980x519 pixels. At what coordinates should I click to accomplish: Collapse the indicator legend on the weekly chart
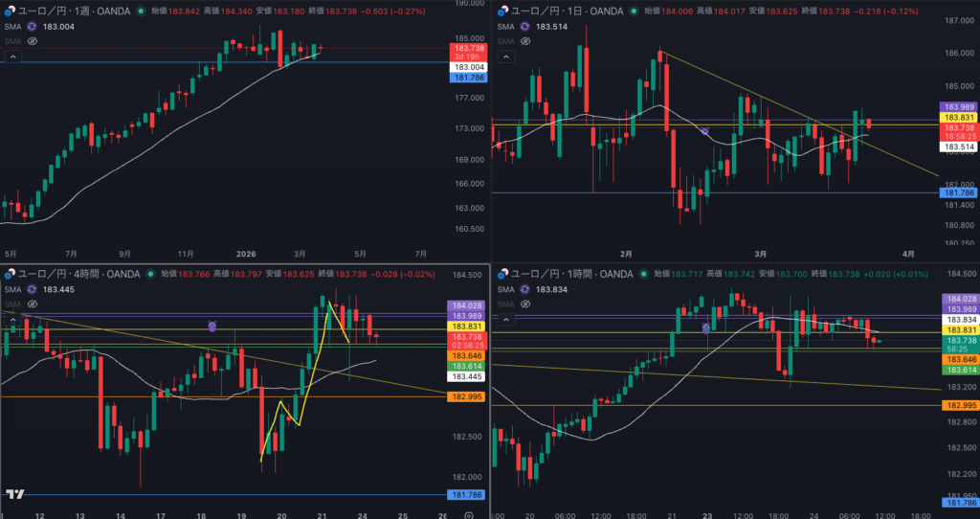tap(12, 57)
